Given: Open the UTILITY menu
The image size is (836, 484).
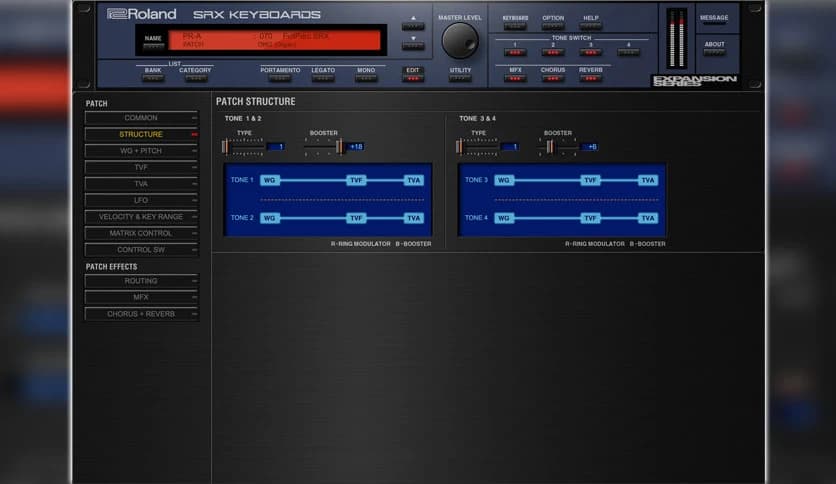Looking at the screenshot, I should (x=460, y=78).
